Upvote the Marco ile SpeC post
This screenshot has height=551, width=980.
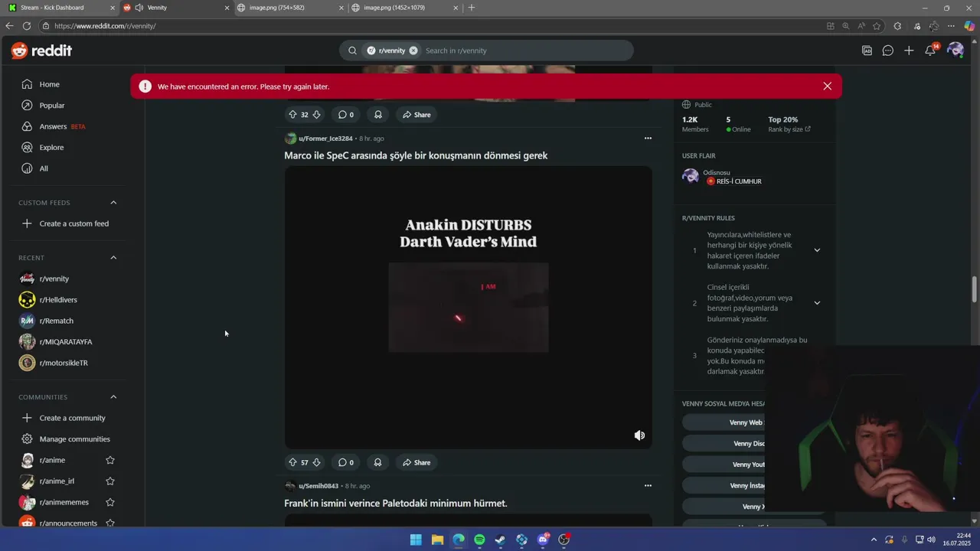click(x=292, y=462)
